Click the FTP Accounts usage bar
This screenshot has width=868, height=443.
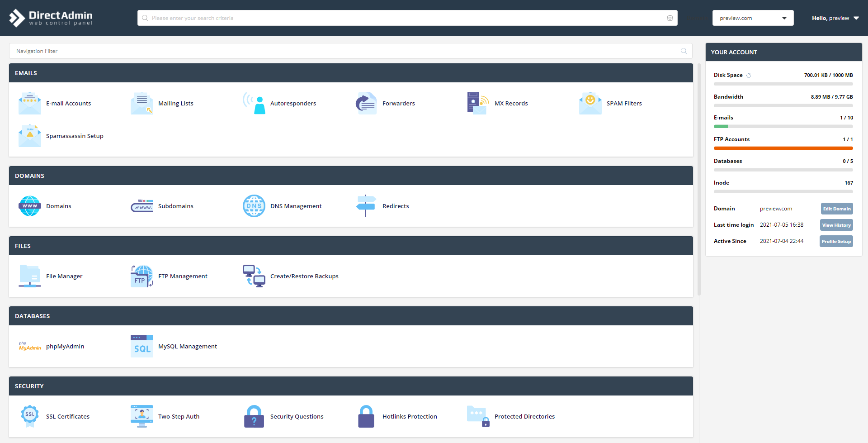pos(783,148)
